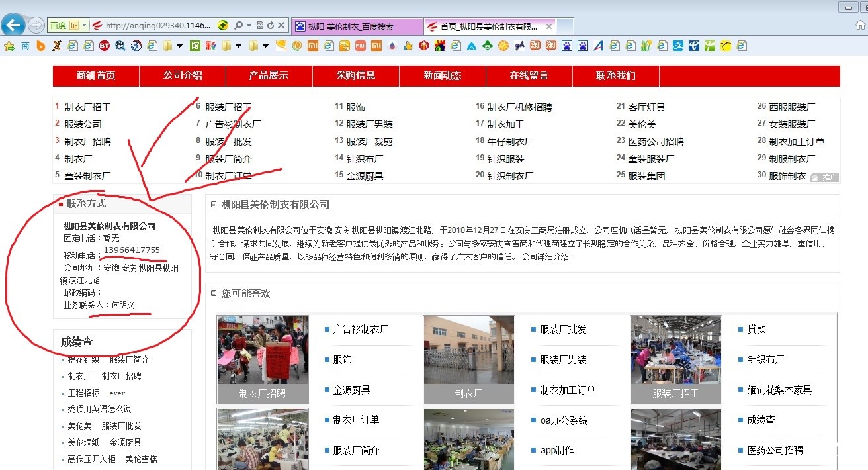Go back with the blue back arrow

point(13,25)
